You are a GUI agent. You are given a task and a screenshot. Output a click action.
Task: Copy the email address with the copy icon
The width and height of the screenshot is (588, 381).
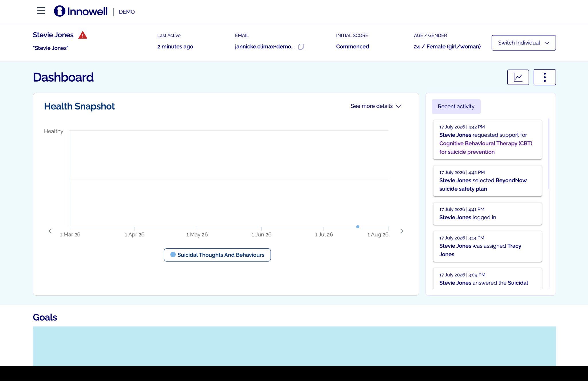[x=301, y=47]
